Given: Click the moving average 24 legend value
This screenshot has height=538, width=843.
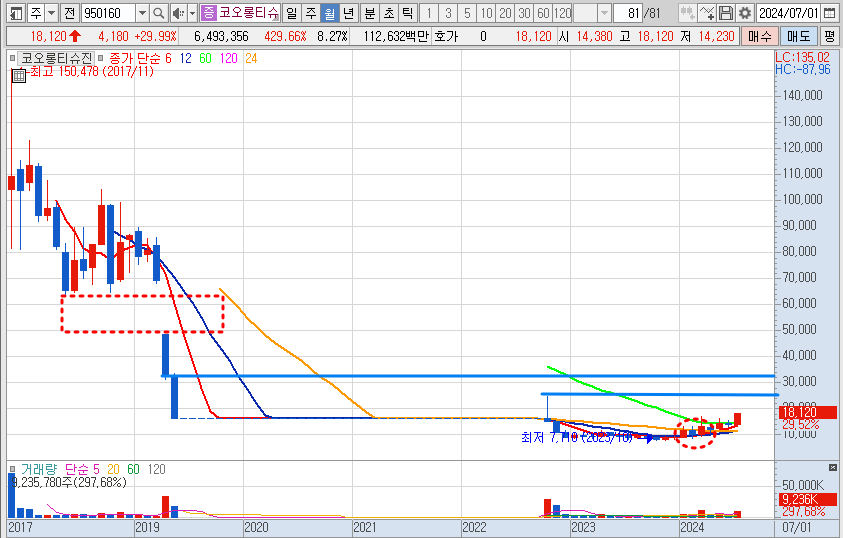Looking at the screenshot, I should [x=251, y=58].
